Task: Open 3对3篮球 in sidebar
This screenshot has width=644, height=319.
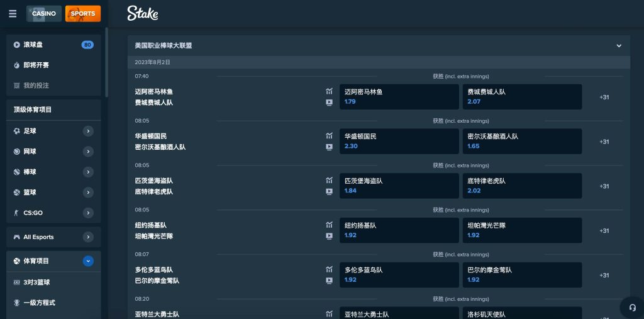Action: click(53, 283)
